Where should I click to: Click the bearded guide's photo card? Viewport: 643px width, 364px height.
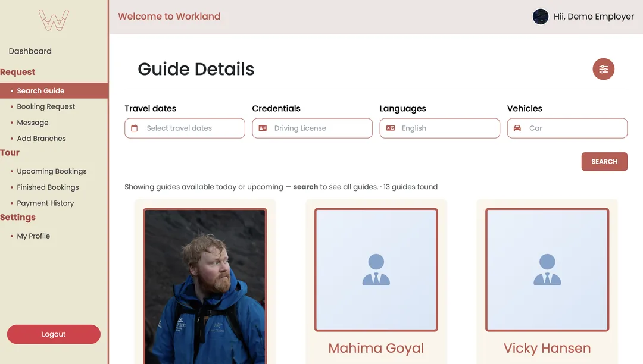tap(205, 286)
